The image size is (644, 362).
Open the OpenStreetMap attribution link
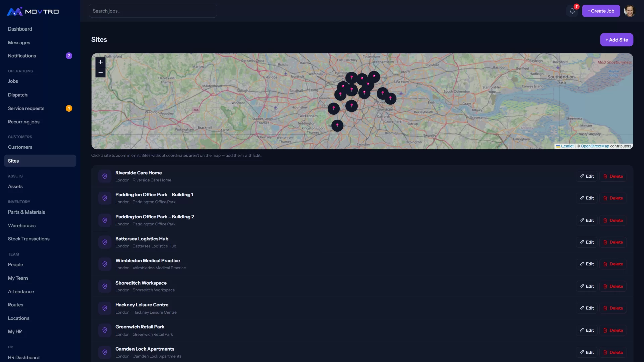click(x=595, y=146)
